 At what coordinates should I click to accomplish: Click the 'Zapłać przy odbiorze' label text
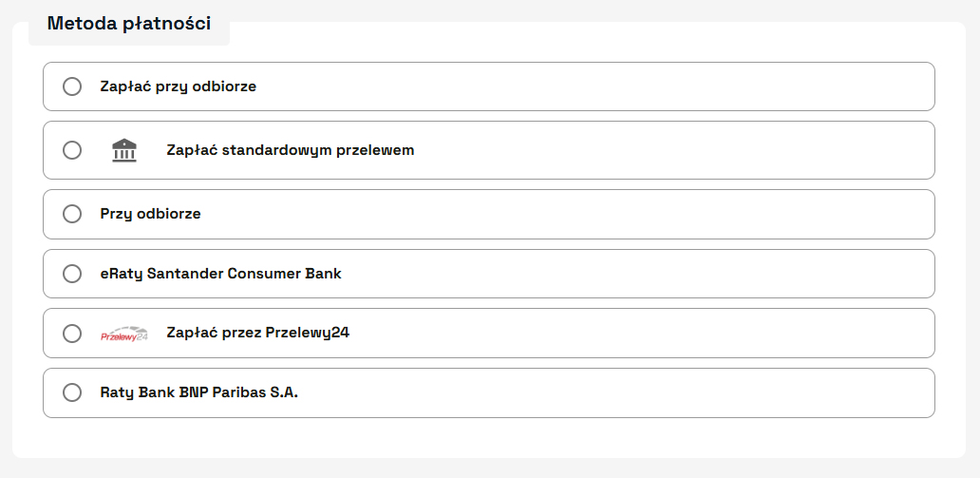179,86
